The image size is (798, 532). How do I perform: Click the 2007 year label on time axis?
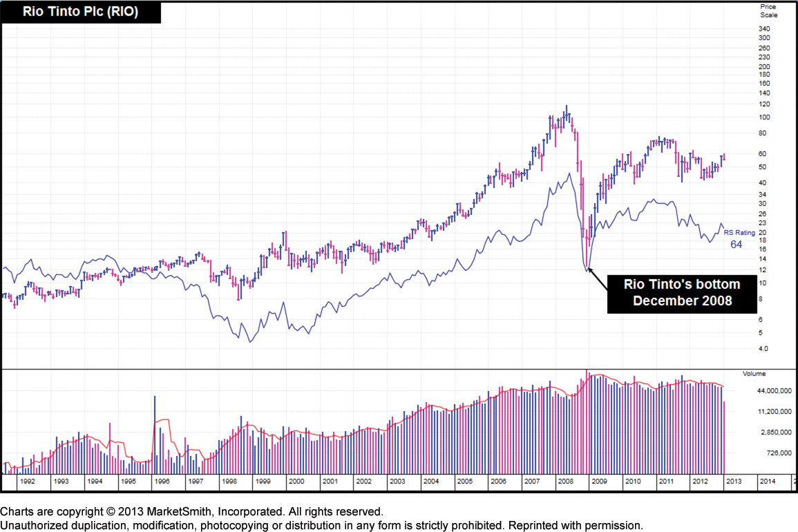(532, 482)
